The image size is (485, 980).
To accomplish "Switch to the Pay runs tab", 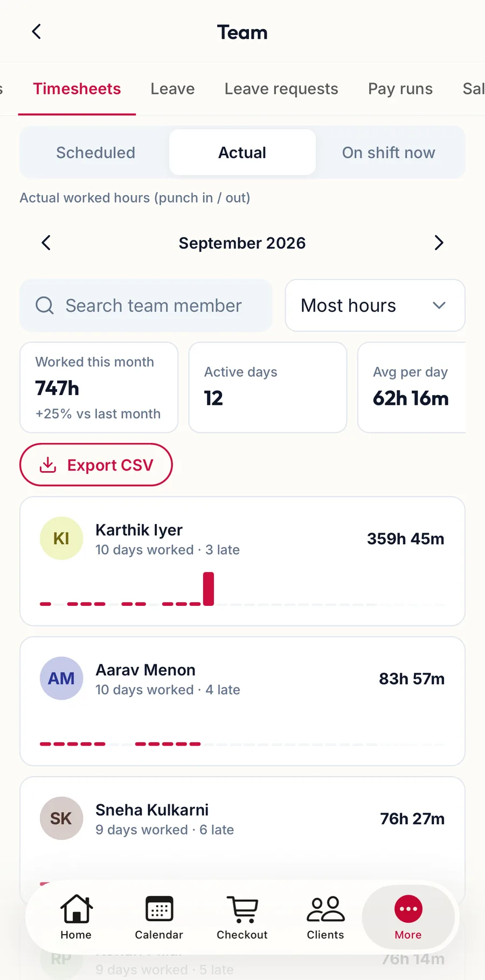I will pos(400,89).
